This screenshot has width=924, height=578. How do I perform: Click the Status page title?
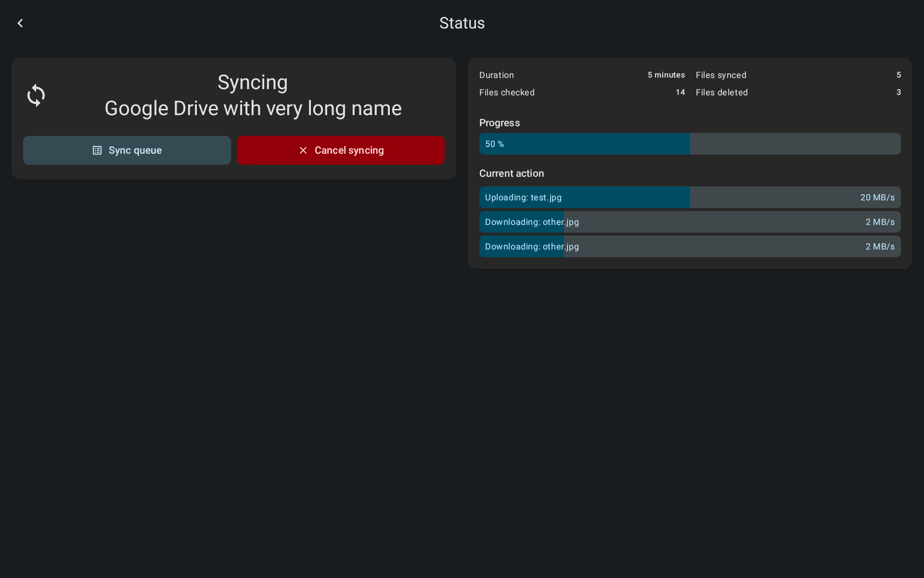tap(462, 23)
